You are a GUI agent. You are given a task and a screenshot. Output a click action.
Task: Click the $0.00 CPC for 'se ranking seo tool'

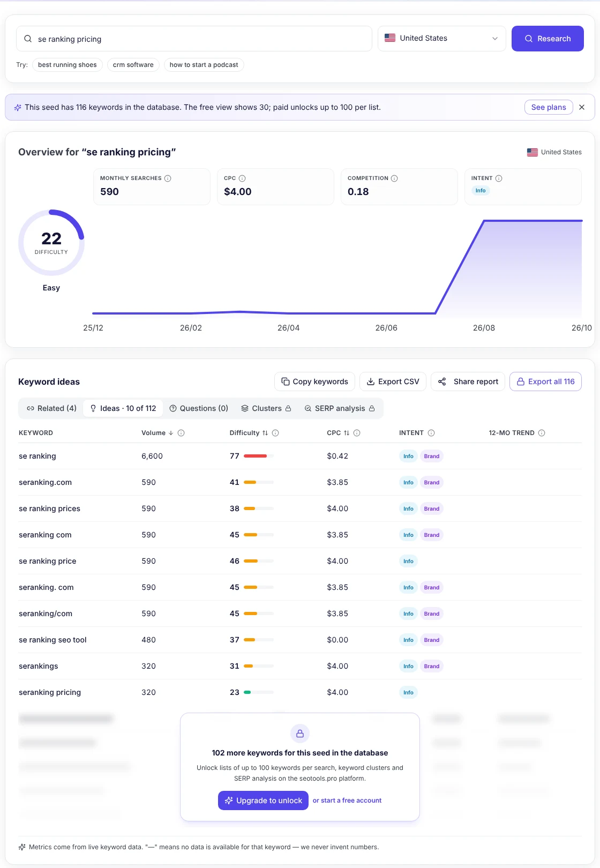tap(337, 640)
